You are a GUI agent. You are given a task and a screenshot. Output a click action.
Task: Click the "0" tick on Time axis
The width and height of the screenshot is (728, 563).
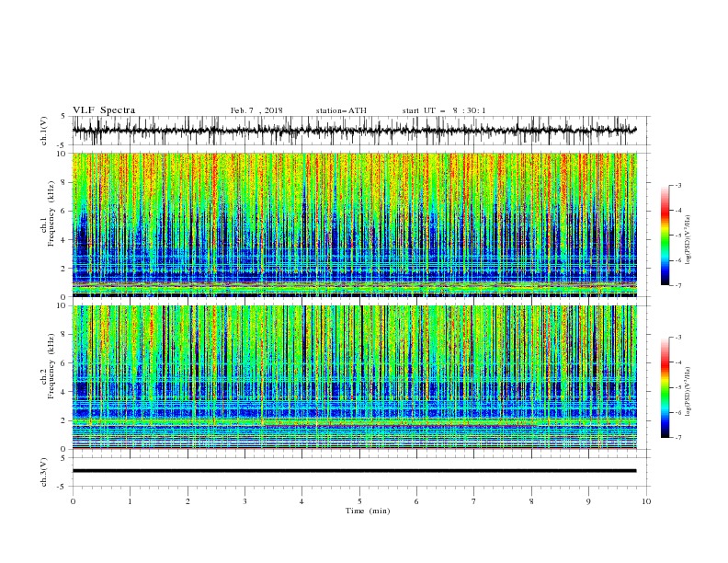click(73, 501)
